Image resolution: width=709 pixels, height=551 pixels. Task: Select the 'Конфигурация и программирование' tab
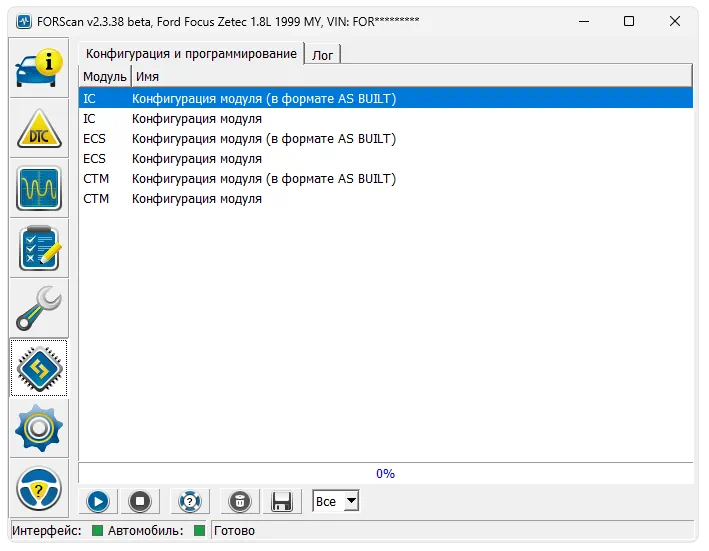[191, 54]
